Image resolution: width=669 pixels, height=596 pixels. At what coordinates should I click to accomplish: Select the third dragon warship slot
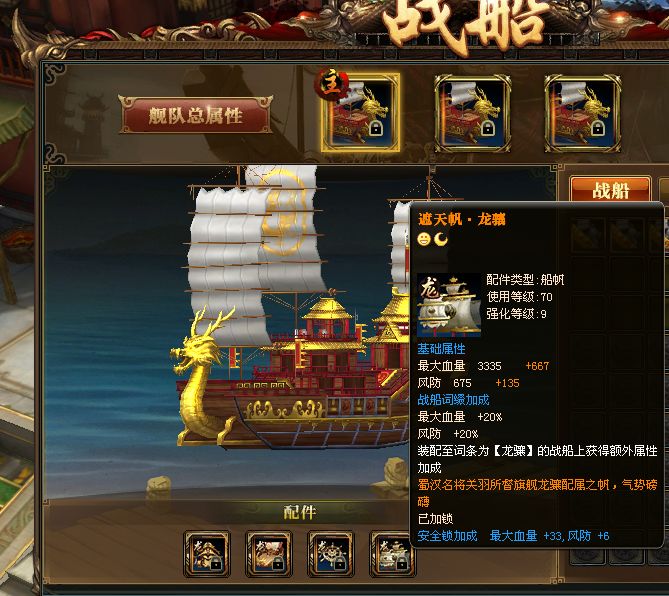pos(582,113)
